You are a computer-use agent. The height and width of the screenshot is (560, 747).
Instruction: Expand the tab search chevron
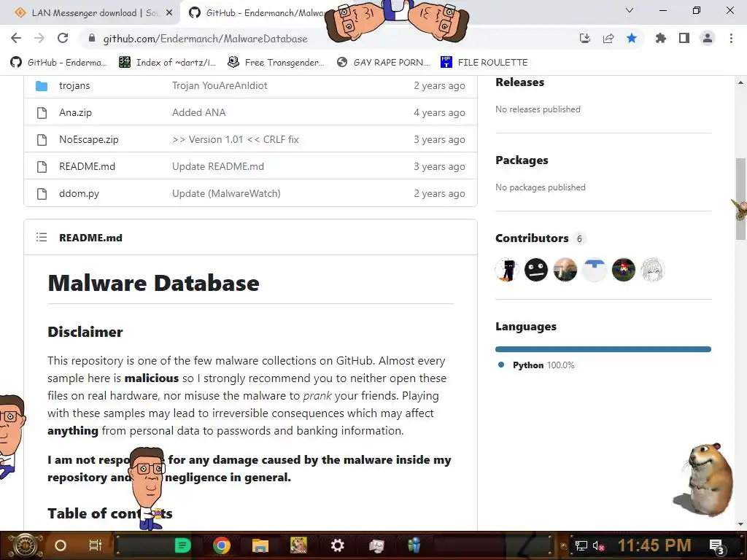click(630, 10)
